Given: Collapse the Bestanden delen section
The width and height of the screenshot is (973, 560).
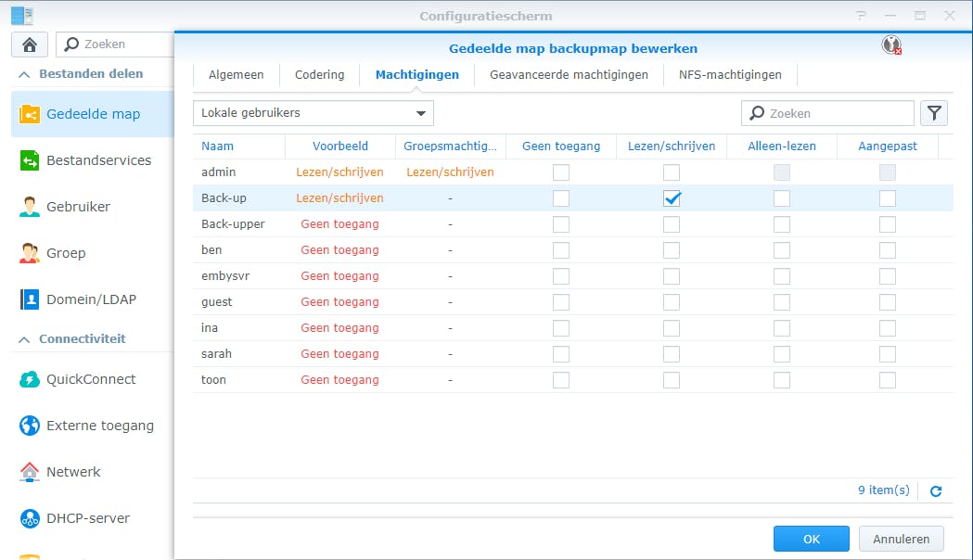Looking at the screenshot, I should (23, 73).
